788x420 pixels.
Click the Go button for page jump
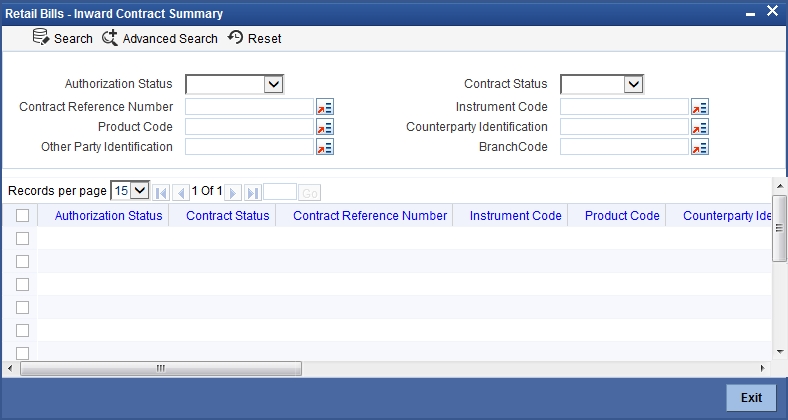310,193
